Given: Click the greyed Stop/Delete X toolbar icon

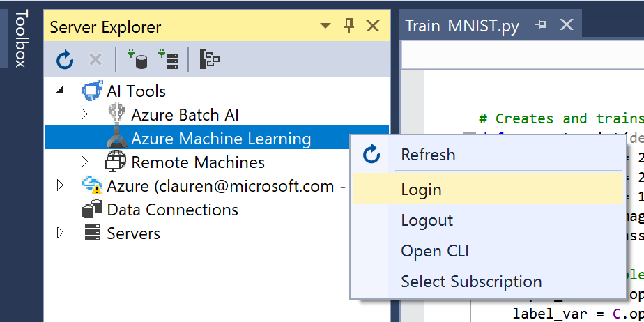Looking at the screenshot, I should (x=95, y=61).
